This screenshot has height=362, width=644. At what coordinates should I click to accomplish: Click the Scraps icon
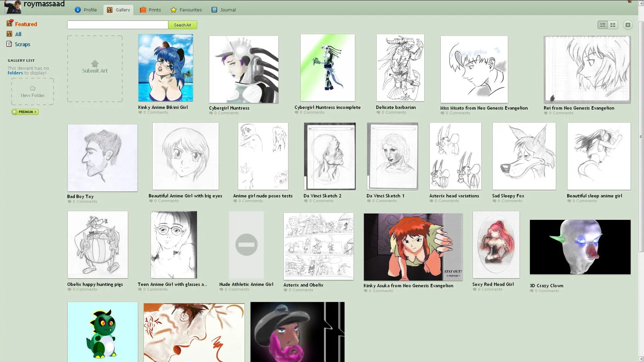point(9,44)
